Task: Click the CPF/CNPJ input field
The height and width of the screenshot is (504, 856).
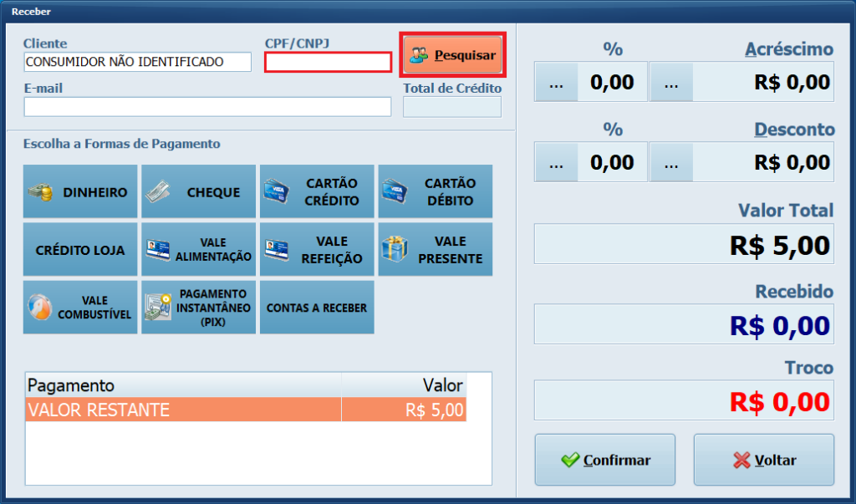Action: pyautogui.click(x=328, y=63)
